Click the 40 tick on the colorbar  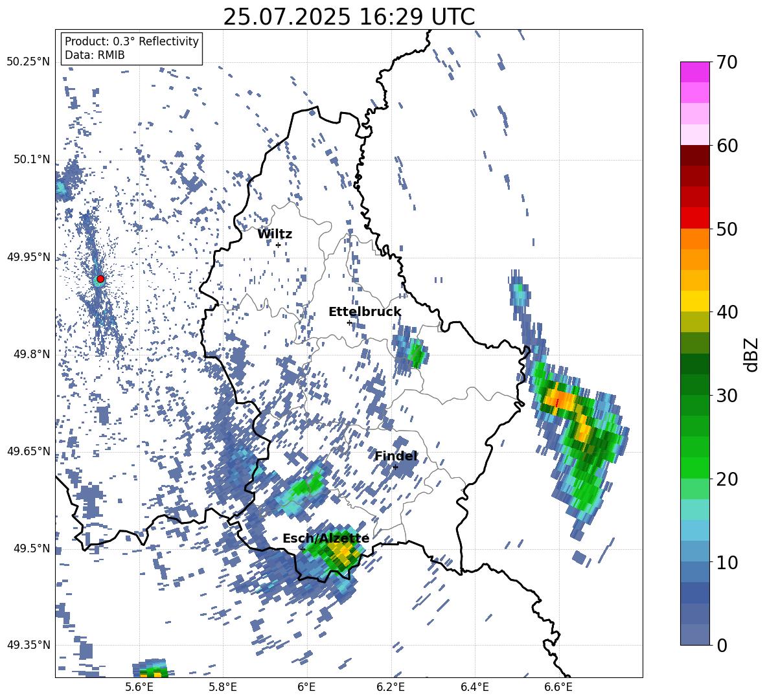pos(727,312)
